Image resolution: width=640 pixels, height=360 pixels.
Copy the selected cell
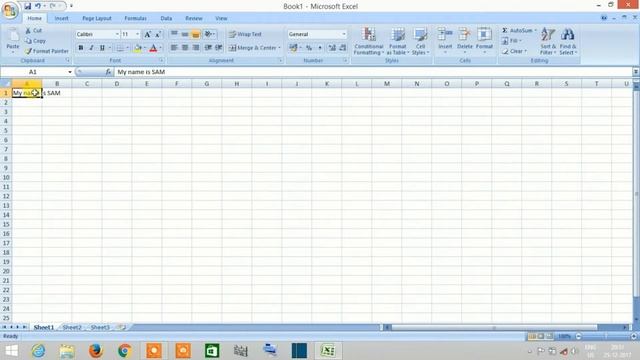[x=35, y=41]
